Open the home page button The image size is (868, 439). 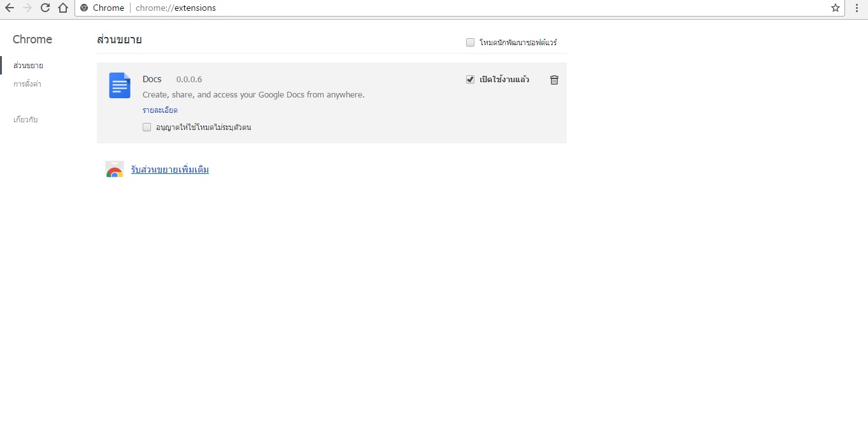tap(63, 8)
